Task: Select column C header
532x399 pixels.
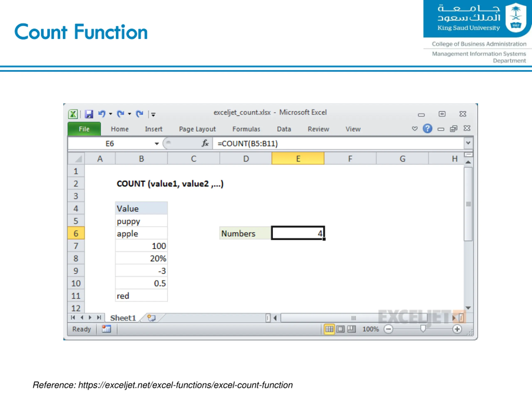Action: click(x=194, y=159)
